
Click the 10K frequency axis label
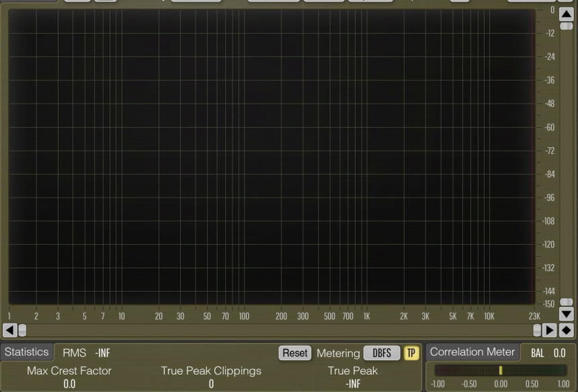pyautogui.click(x=489, y=316)
